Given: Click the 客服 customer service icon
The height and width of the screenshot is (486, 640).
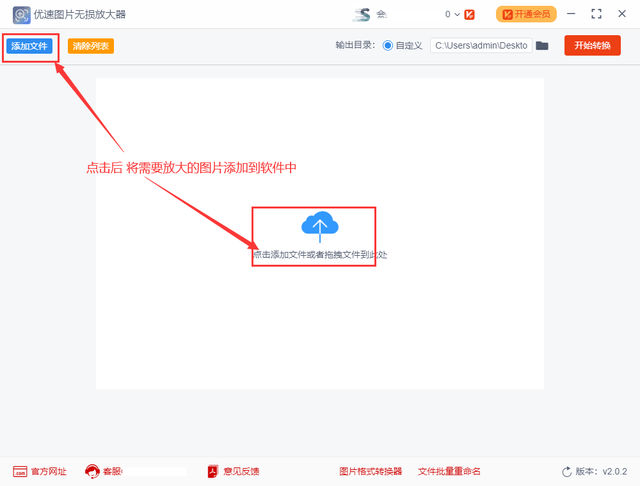Looking at the screenshot, I should (93, 471).
